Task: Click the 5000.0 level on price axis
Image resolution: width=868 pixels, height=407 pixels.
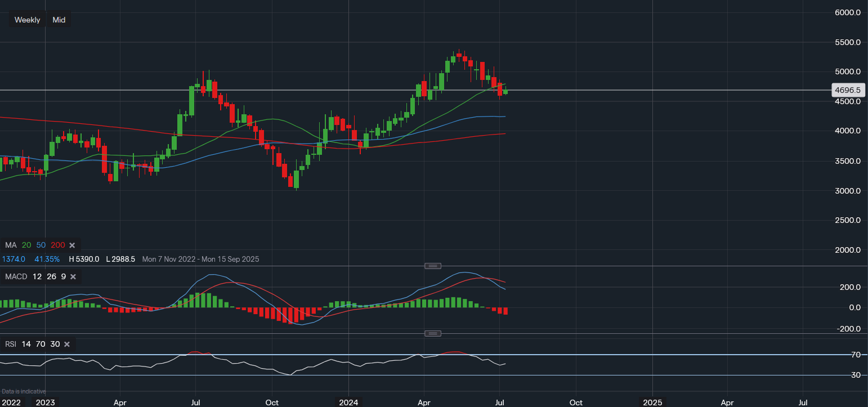Action: coord(847,71)
